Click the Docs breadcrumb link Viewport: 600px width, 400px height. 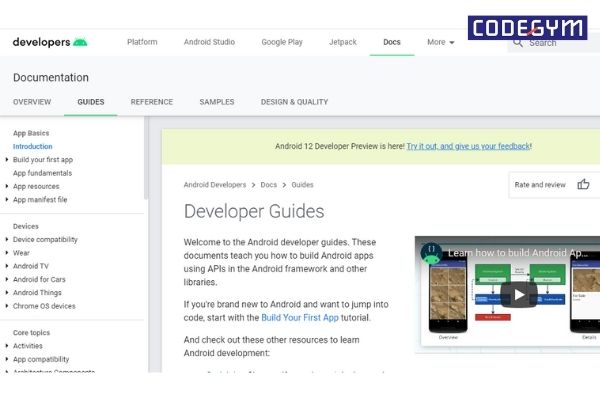(268, 185)
